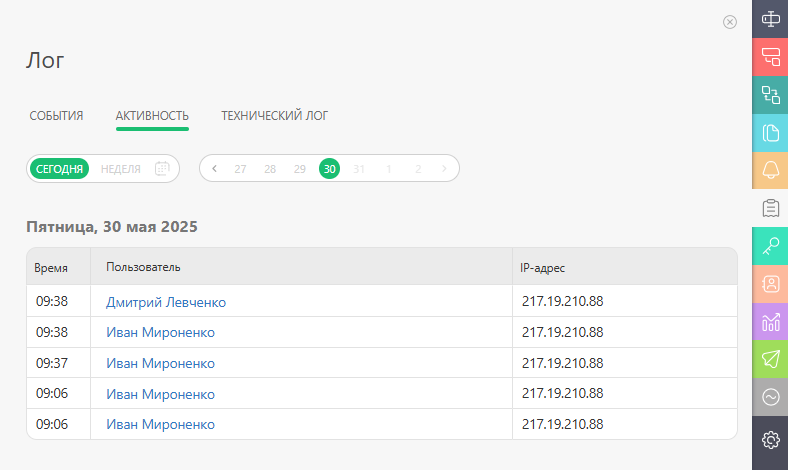The width and height of the screenshot is (788, 470).
Task: Open the paper plane icon in sidebar
Action: pyautogui.click(x=770, y=359)
